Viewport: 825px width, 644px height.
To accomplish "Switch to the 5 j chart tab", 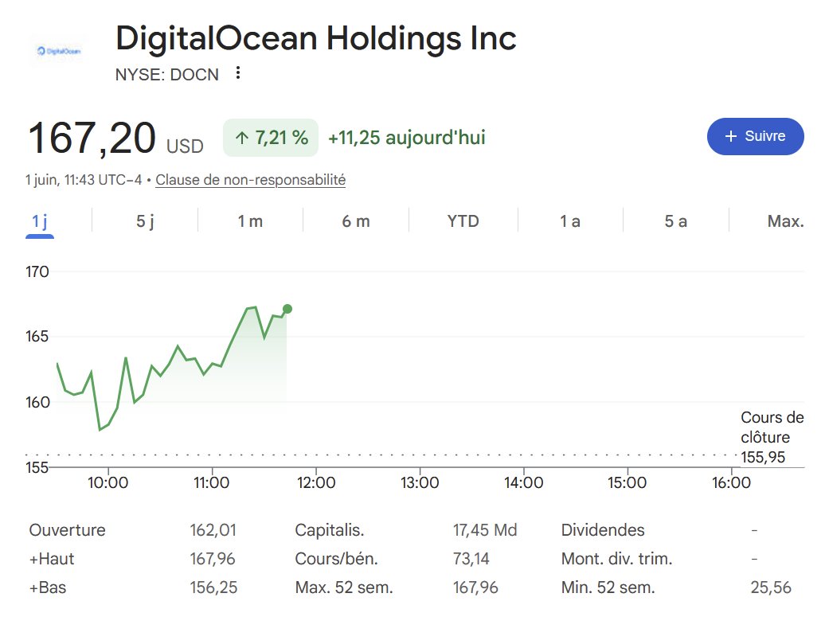I will 145,221.
